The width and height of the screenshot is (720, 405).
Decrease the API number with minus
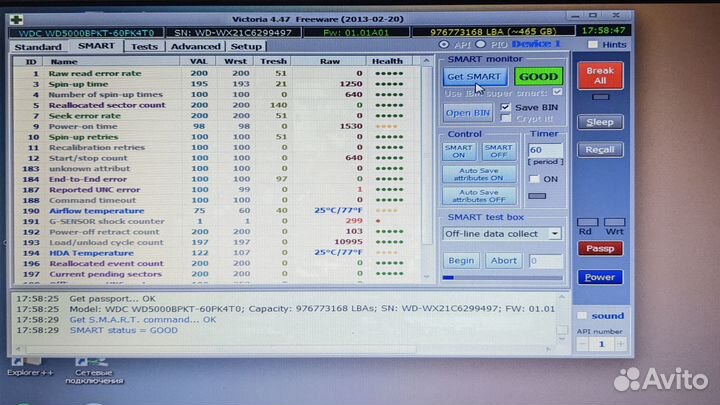[x=583, y=343]
